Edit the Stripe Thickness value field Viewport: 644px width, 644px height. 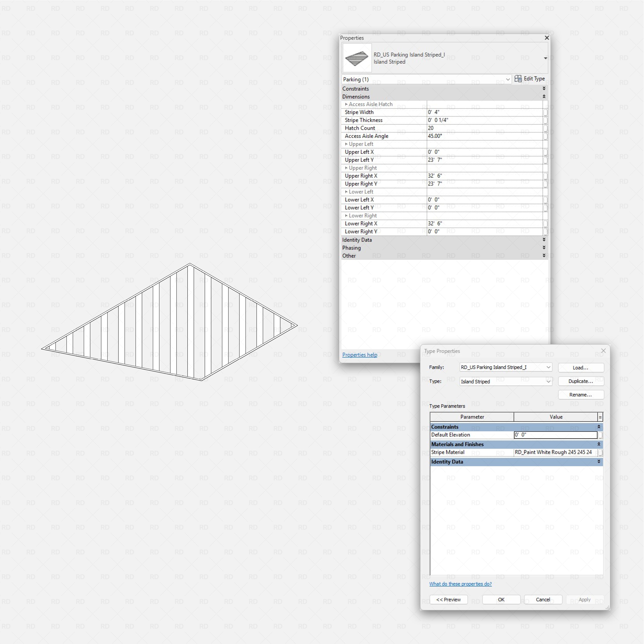pyautogui.click(x=485, y=120)
